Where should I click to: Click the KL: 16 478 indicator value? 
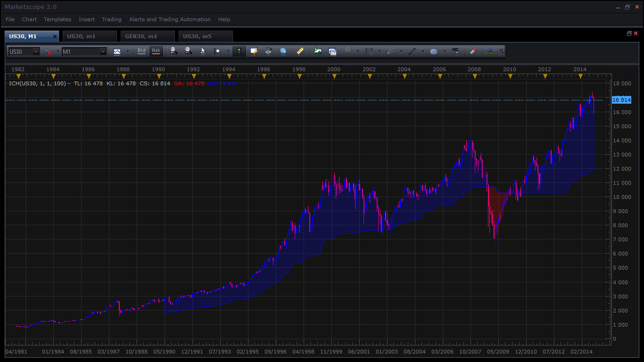(x=121, y=83)
